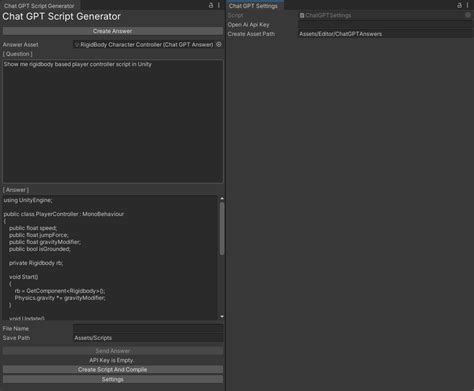Screen dimensions: 474x391
Task: Focus the Open Ai Api Key field
Action: tap(385, 25)
